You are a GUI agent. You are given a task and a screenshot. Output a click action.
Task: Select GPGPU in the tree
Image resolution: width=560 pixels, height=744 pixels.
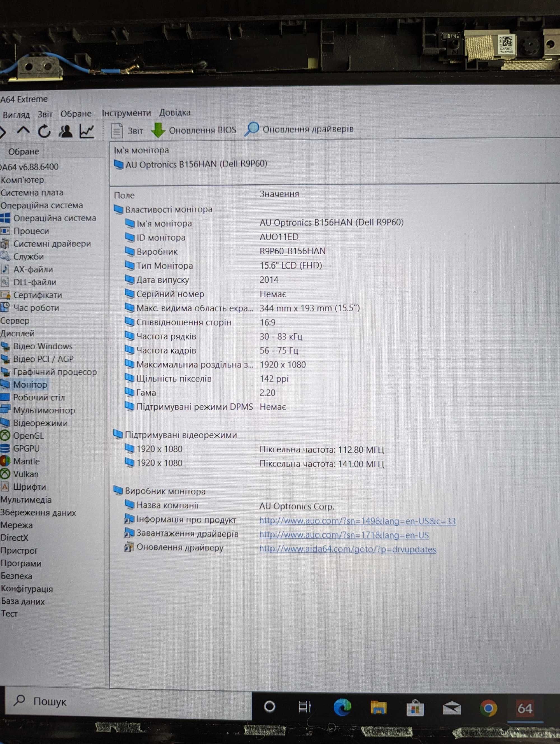click(x=20, y=448)
